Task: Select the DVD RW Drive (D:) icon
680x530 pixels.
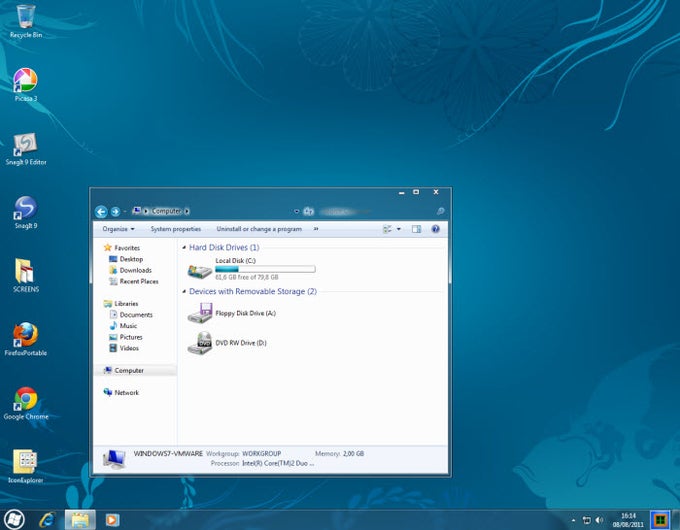Action: [199, 343]
